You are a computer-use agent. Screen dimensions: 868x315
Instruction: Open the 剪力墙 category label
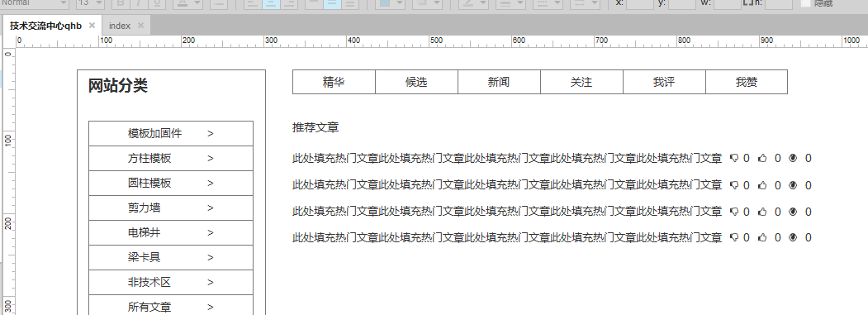point(144,208)
